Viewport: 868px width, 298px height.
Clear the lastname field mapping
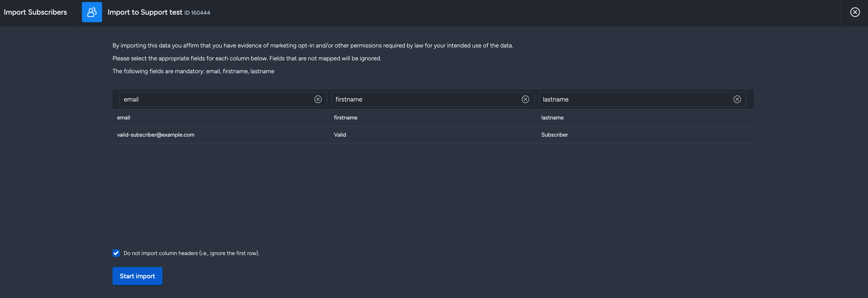pos(737,99)
